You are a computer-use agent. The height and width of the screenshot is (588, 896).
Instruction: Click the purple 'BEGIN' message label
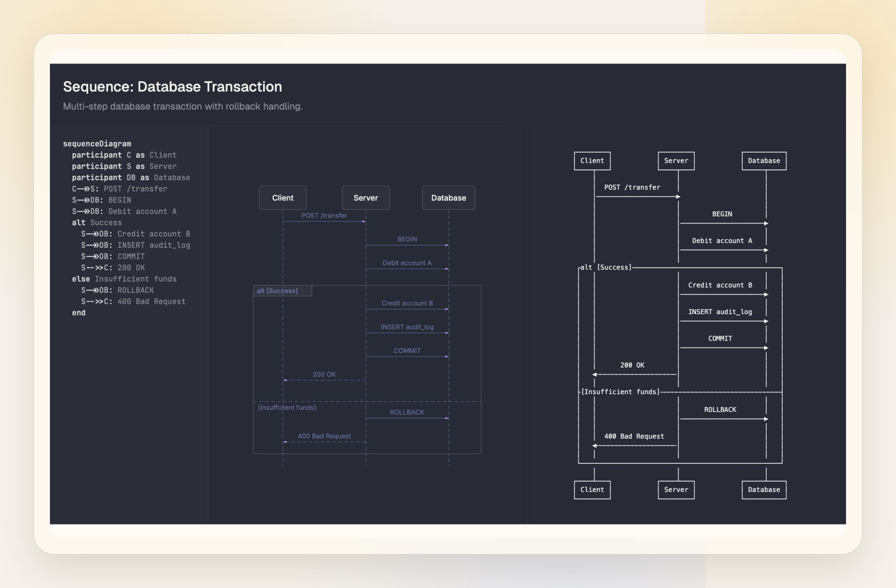coord(407,239)
